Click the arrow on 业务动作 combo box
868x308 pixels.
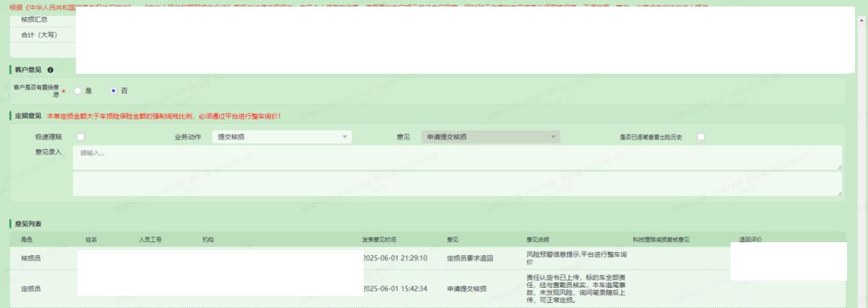(x=344, y=137)
